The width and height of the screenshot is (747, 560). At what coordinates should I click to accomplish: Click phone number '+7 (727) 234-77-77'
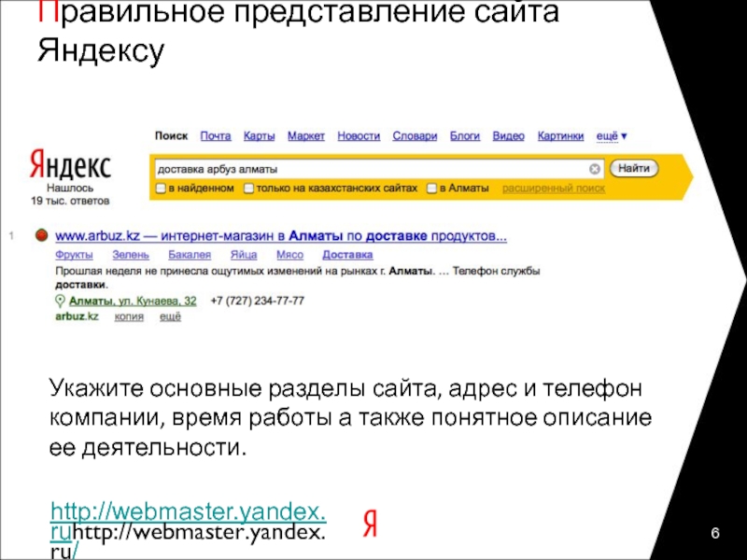(x=258, y=301)
